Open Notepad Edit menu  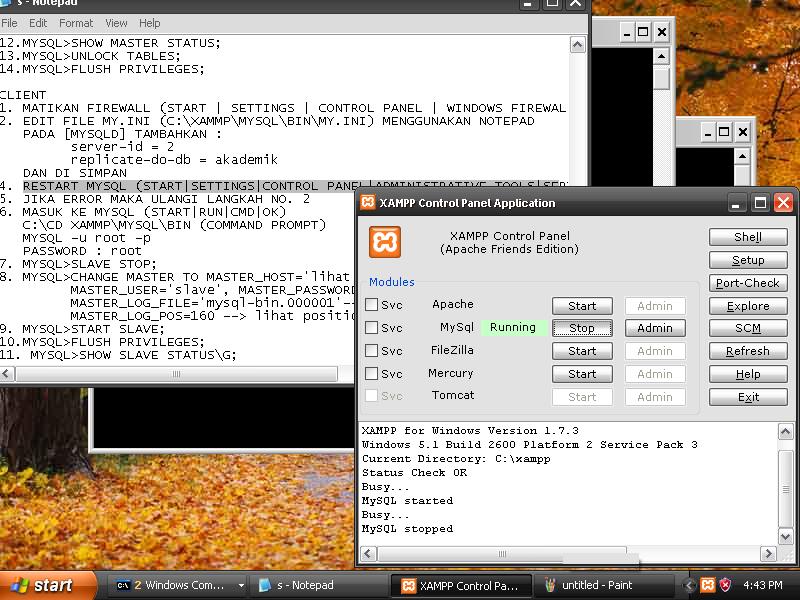38,23
